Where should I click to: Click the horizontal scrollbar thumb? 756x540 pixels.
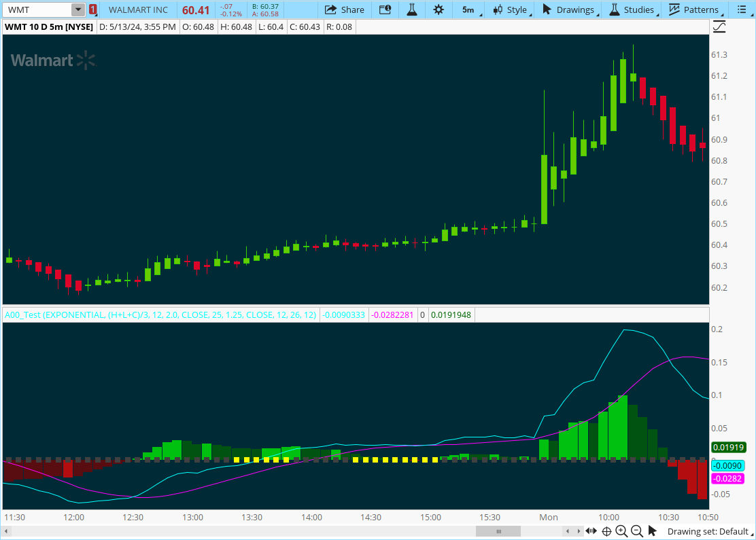tap(498, 531)
